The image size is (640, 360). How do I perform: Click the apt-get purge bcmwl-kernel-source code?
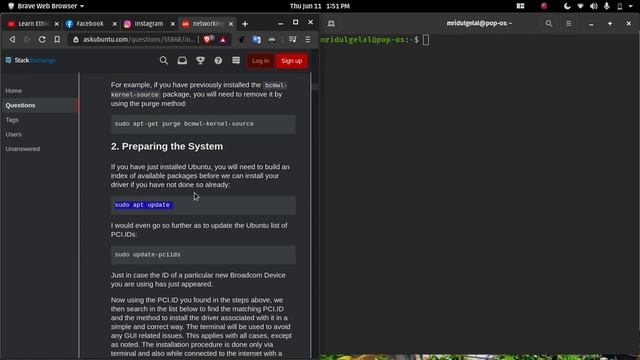click(203, 124)
